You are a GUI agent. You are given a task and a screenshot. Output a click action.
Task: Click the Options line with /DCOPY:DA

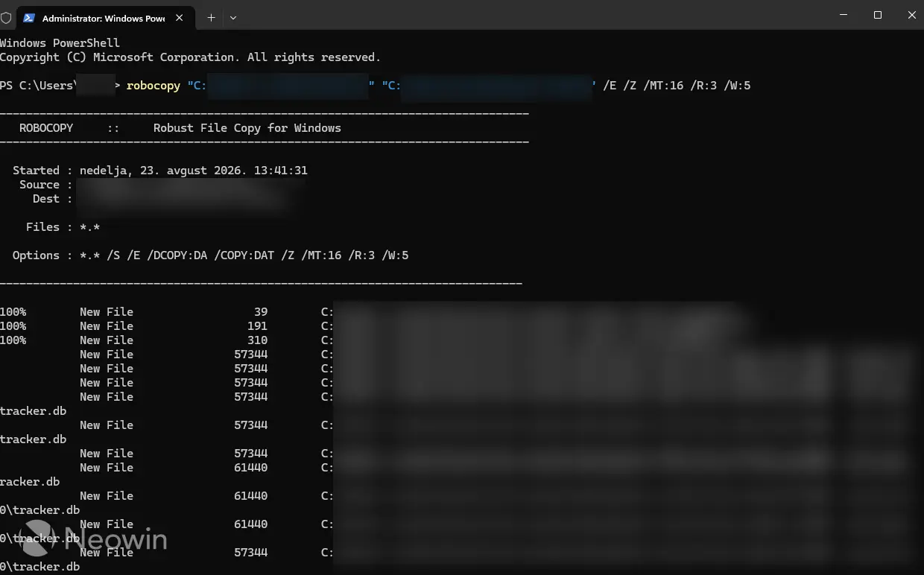211,255
